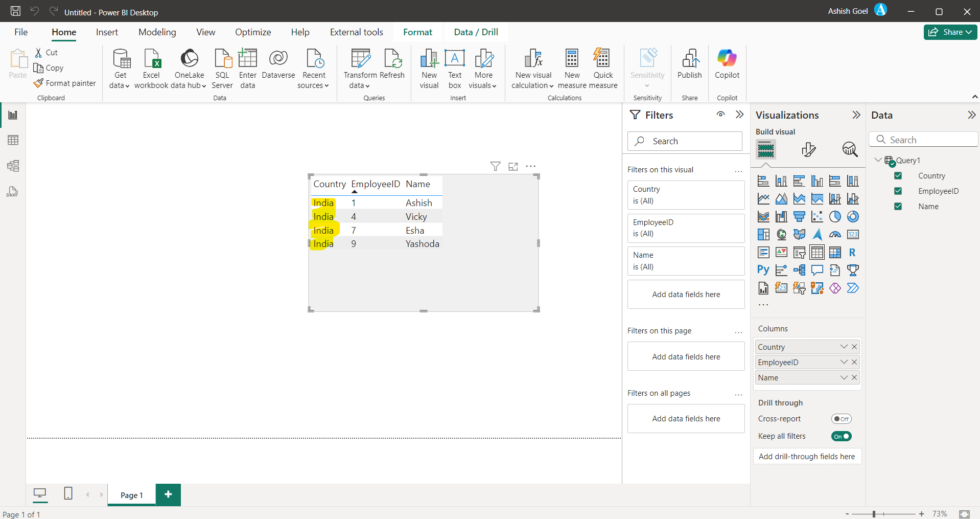
Task: Select the R script visual icon
Action: 853,252
